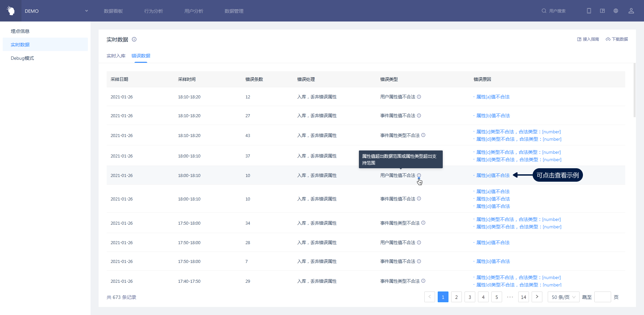Open the 50 条/页 page size dropdown

563,297
